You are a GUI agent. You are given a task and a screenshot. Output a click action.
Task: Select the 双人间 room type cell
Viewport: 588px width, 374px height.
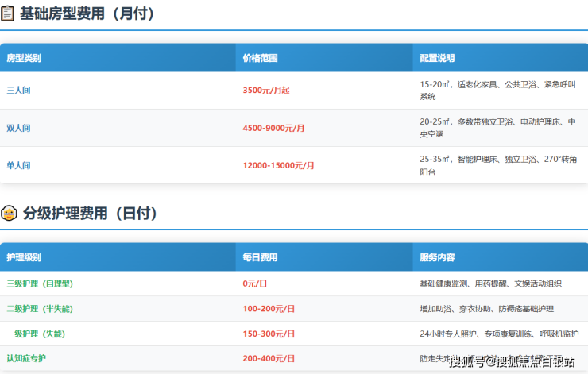[18, 128]
